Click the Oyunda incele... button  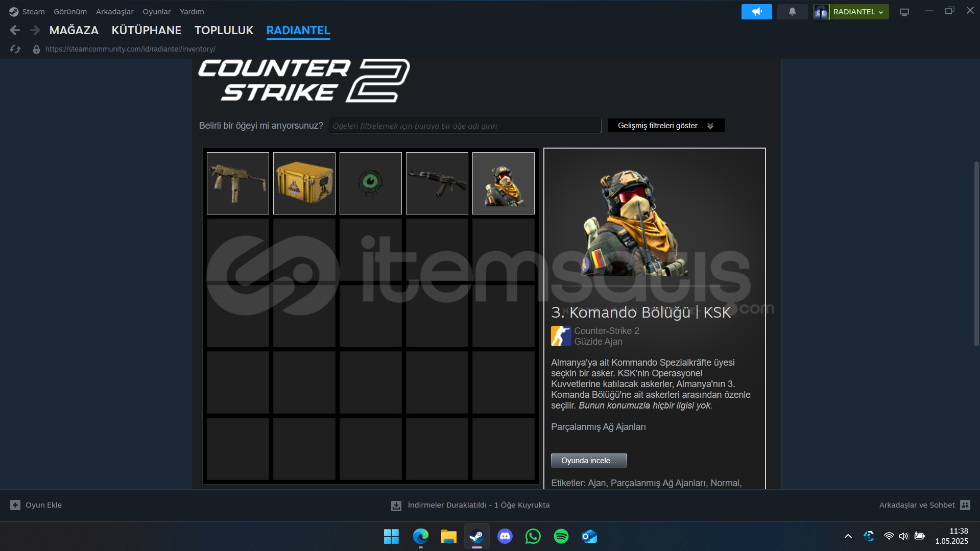click(589, 460)
